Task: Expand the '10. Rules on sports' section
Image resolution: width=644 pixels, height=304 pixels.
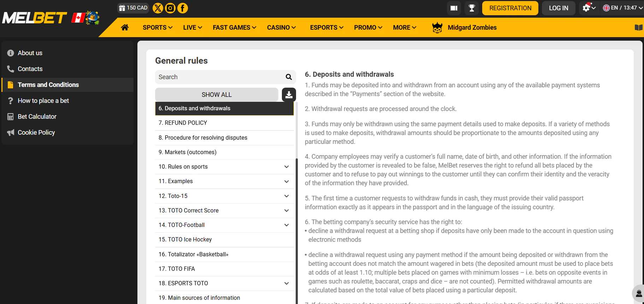Action: pyautogui.click(x=286, y=167)
